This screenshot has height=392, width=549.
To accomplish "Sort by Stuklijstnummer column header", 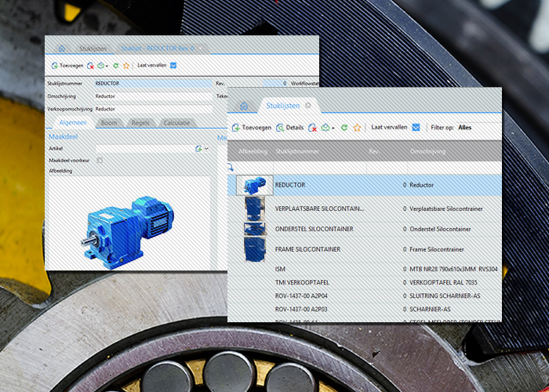I will [297, 151].
